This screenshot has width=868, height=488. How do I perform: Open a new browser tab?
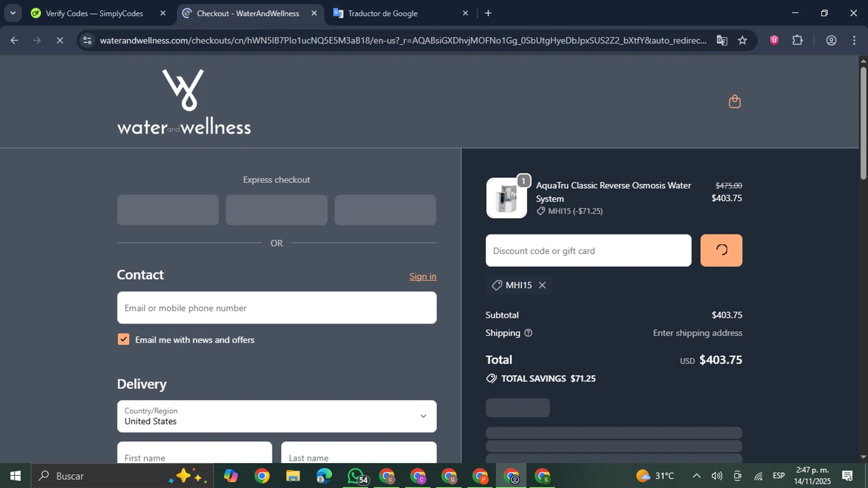[x=488, y=13]
